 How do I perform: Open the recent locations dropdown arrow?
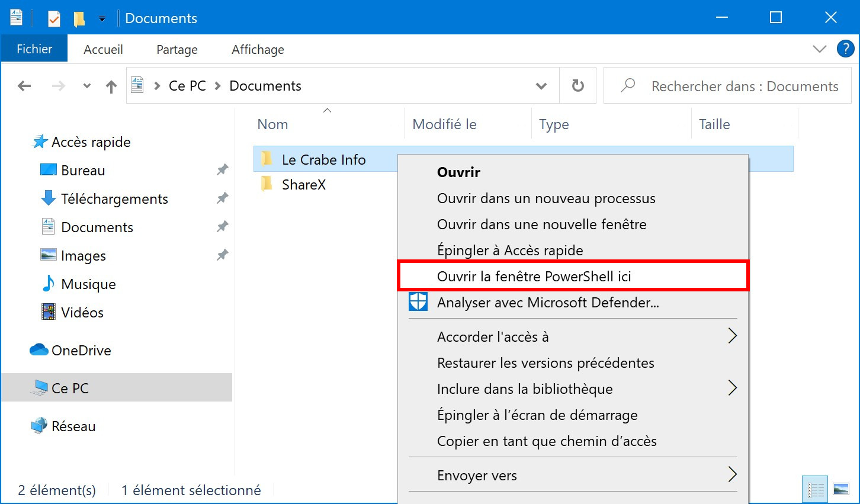tap(87, 86)
